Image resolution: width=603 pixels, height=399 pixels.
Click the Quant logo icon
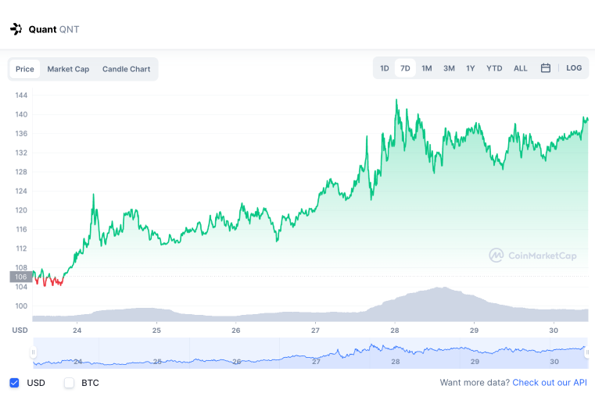[16, 29]
